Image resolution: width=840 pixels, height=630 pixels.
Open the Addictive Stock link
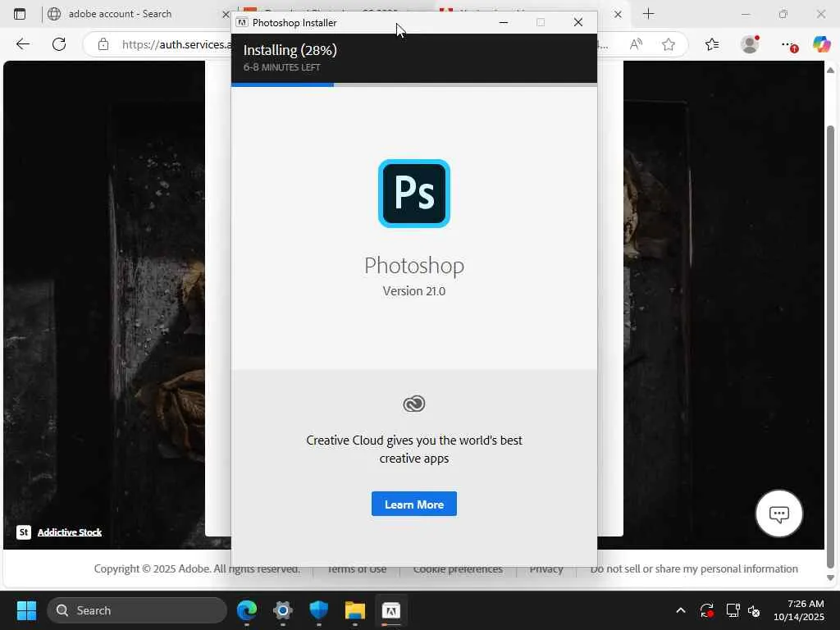[x=70, y=532]
